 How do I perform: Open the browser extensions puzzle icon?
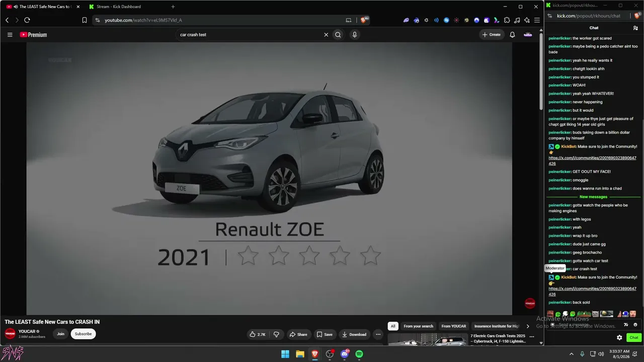pyautogui.click(x=507, y=20)
